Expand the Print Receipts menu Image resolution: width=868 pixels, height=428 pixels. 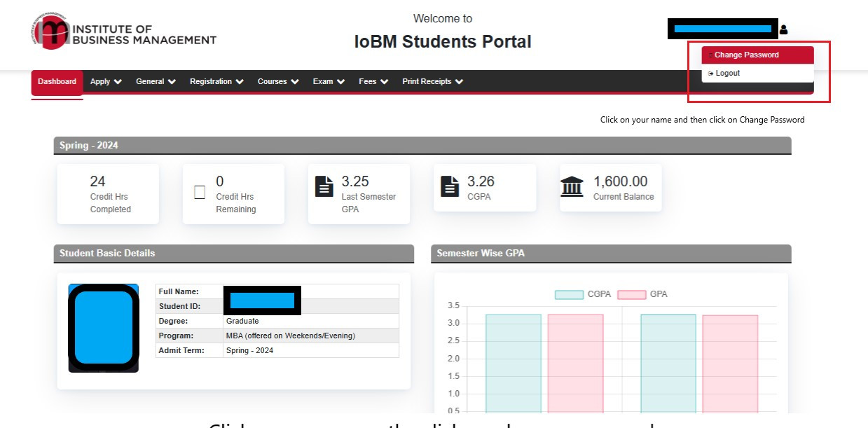(433, 82)
